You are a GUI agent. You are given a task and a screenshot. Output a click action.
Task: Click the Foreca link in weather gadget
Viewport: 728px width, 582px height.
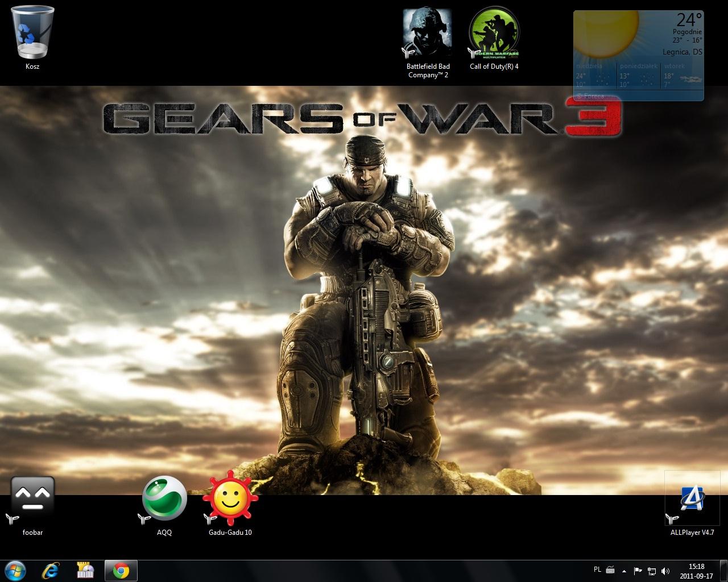(589, 96)
